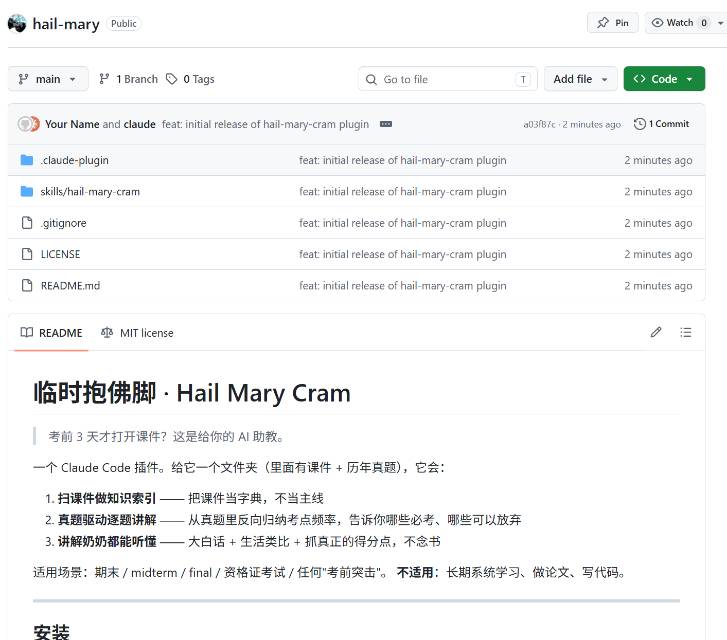Click the Public visibility badge
The height and width of the screenshot is (640, 727).
click(123, 24)
